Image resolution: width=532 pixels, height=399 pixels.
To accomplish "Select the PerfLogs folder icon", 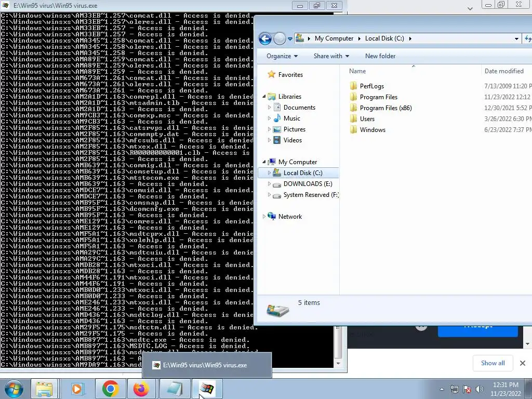I will point(353,86).
